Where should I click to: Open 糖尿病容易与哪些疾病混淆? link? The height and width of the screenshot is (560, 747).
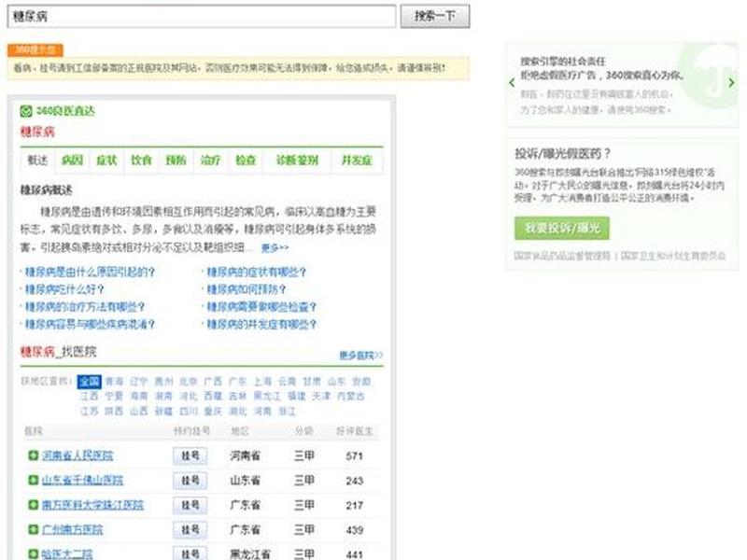tap(90, 325)
